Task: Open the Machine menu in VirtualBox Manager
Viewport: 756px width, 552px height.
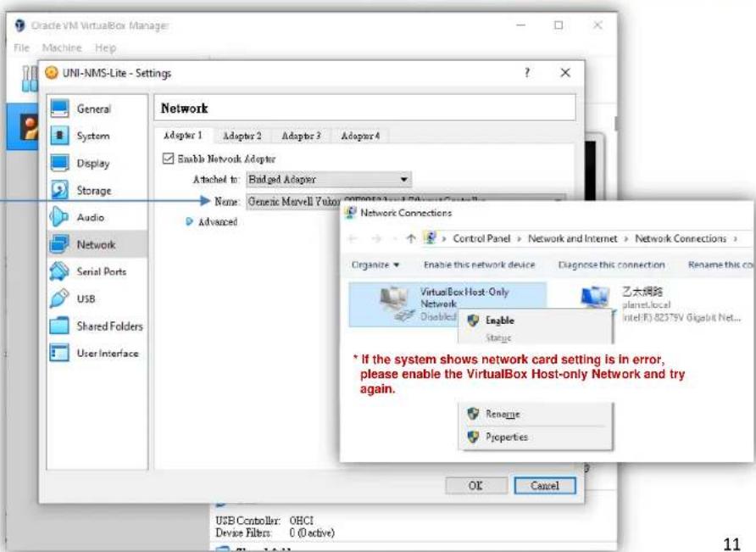Action: click(62, 47)
